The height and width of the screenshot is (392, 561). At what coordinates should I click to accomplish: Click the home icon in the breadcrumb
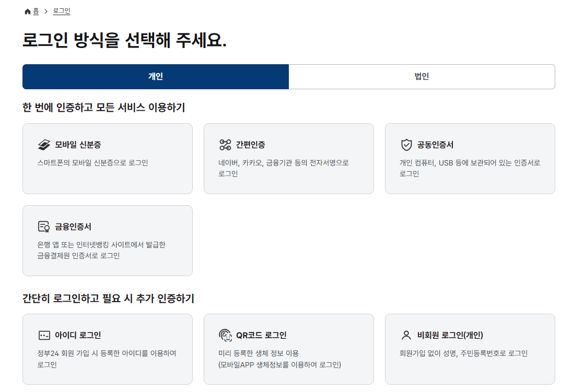(x=27, y=10)
